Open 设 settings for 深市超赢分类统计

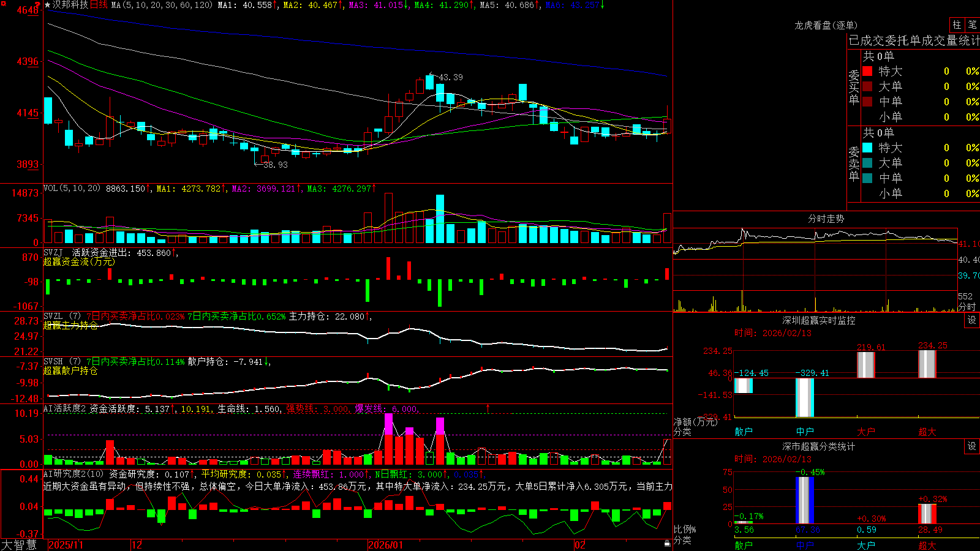[972, 446]
